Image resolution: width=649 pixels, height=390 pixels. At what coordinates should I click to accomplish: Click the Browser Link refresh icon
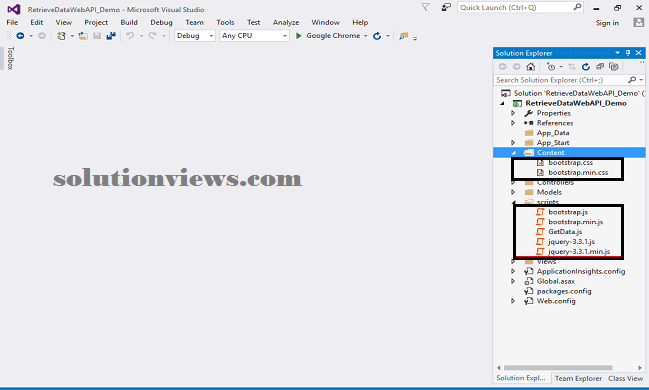(377, 36)
